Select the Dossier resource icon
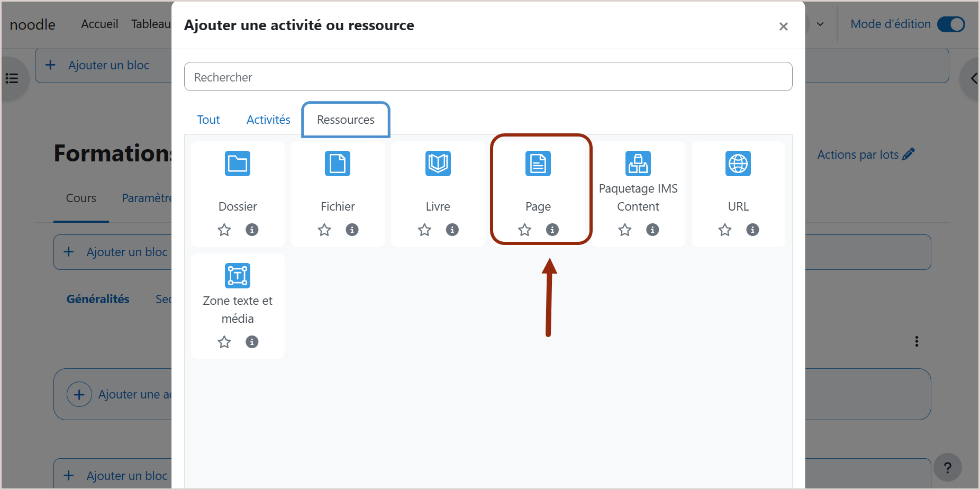 click(x=238, y=164)
